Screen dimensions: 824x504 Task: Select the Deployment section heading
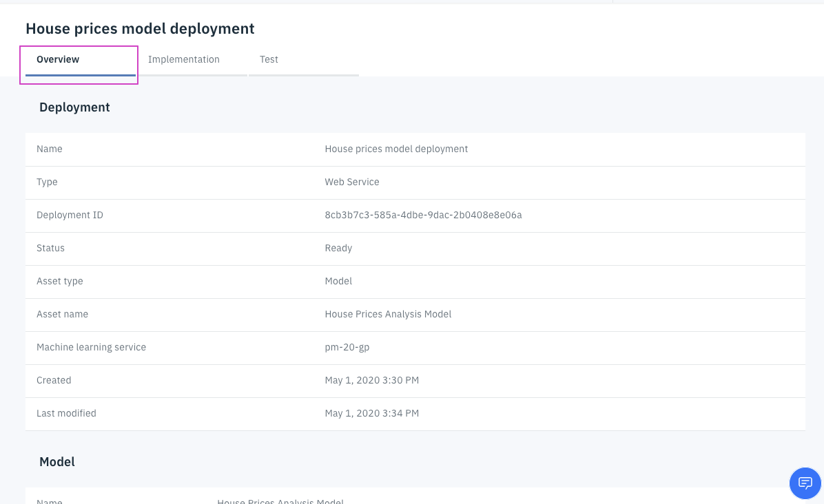tap(74, 107)
